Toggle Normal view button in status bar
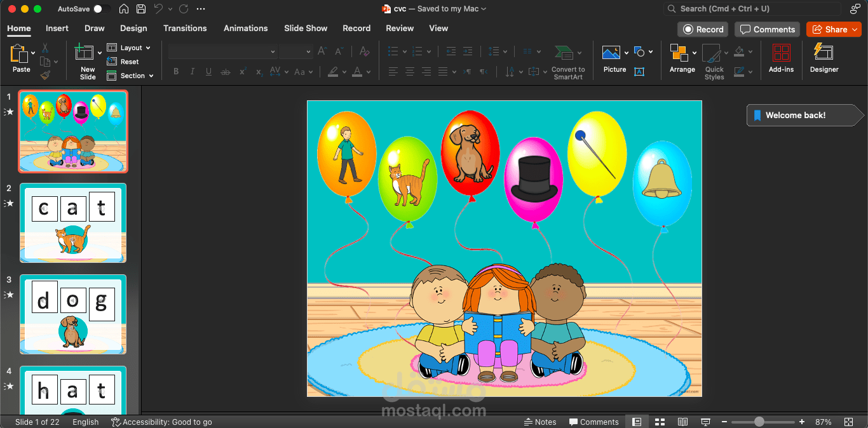Screen dimensions: 868x428 [637, 422]
